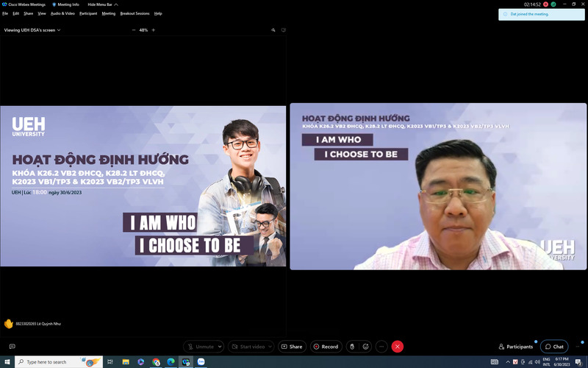Open Google Chrome from taskbar

156,362
